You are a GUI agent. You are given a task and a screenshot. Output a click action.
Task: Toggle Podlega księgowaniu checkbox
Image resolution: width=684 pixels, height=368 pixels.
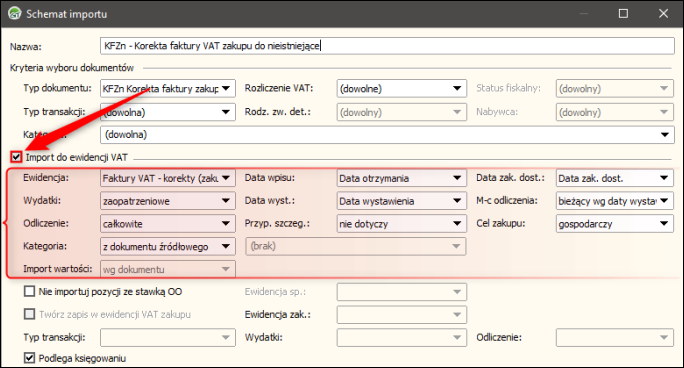pyautogui.click(x=29, y=358)
